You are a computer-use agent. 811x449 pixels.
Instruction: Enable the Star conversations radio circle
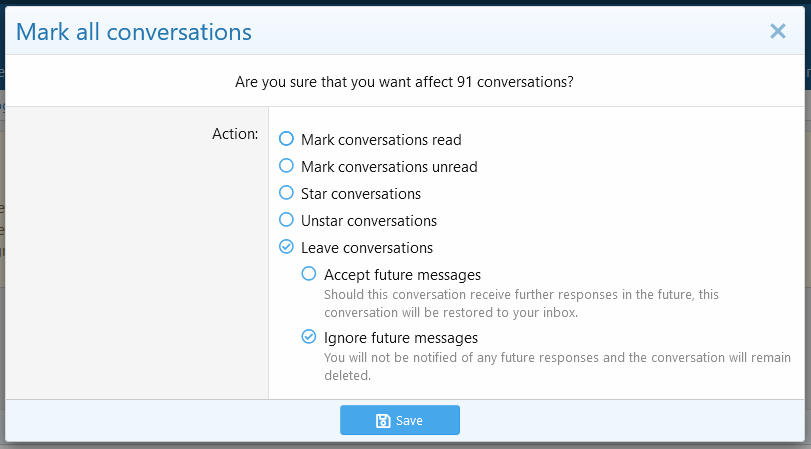[287, 193]
